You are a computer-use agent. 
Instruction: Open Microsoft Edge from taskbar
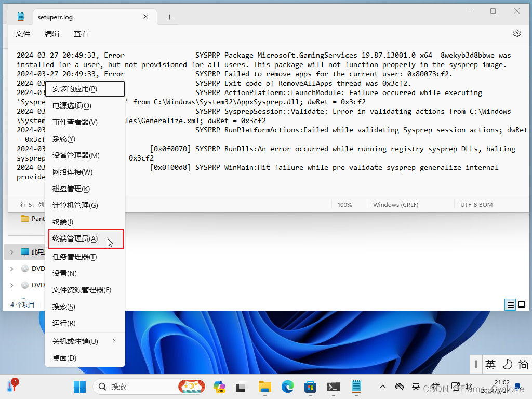[287, 387]
